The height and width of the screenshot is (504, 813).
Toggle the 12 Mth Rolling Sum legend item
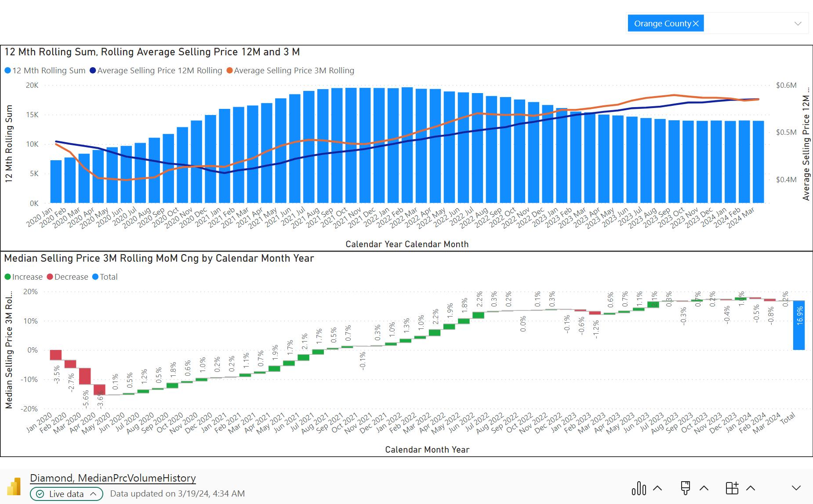click(x=45, y=71)
